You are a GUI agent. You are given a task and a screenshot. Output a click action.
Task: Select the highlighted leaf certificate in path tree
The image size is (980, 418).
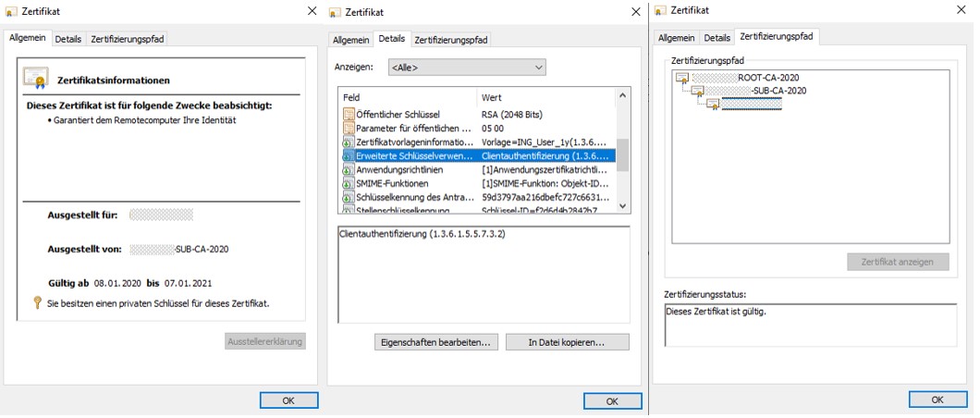pyautogui.click(x=752, y=104)
